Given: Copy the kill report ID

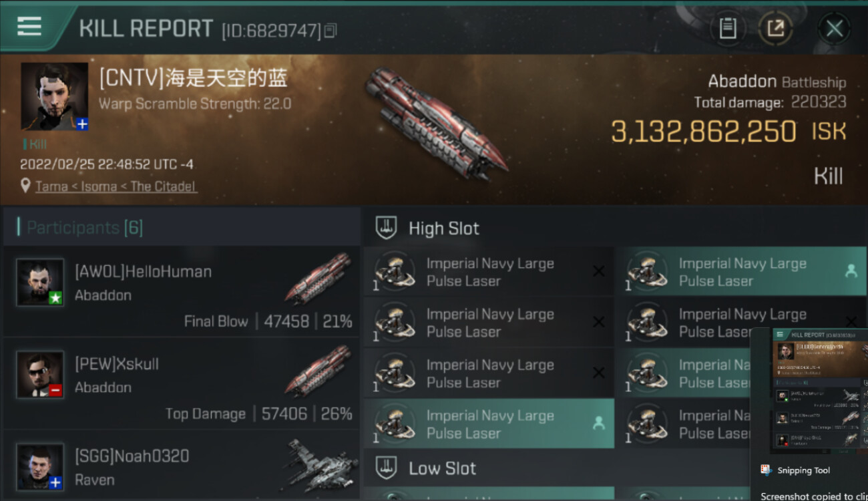Looking at the screenshot, I should [x=331, y=31].
